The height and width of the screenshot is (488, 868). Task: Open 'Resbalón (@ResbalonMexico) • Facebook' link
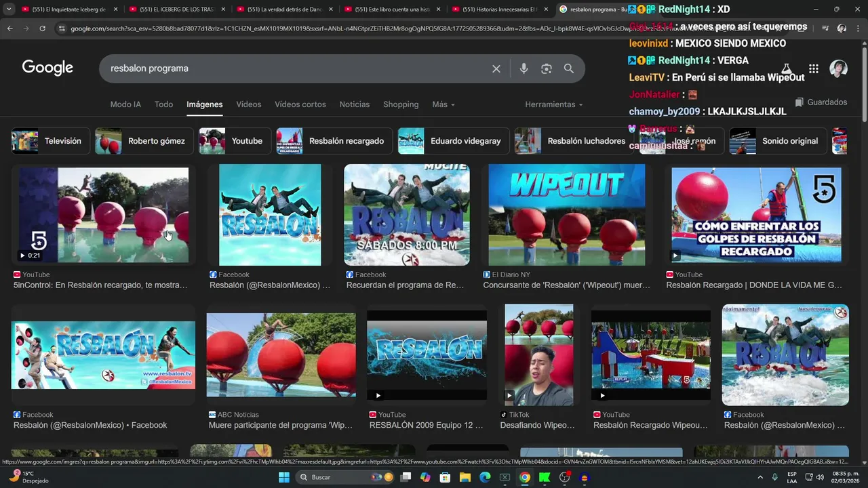(90, 425)
